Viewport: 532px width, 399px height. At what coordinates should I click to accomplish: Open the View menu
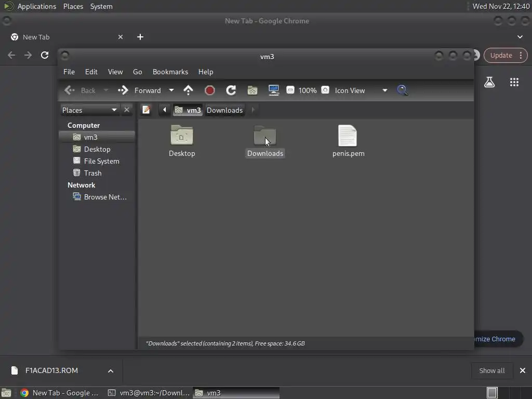[x=115, y=72]
